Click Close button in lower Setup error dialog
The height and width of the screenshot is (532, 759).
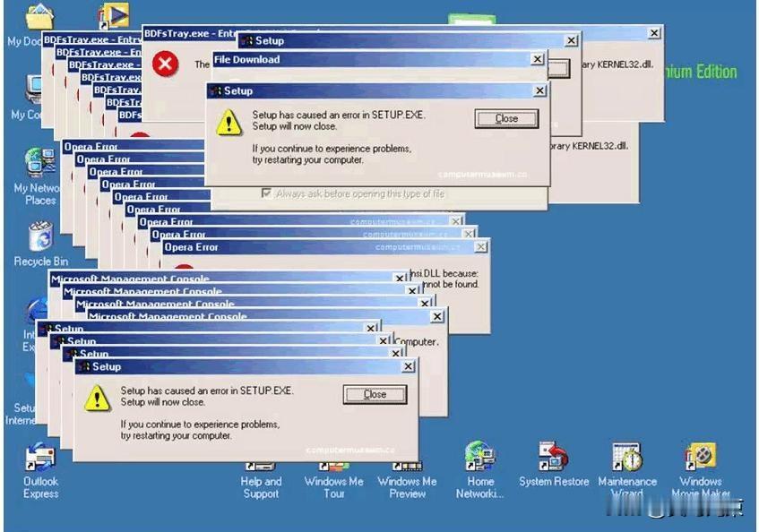click(375, 394)
